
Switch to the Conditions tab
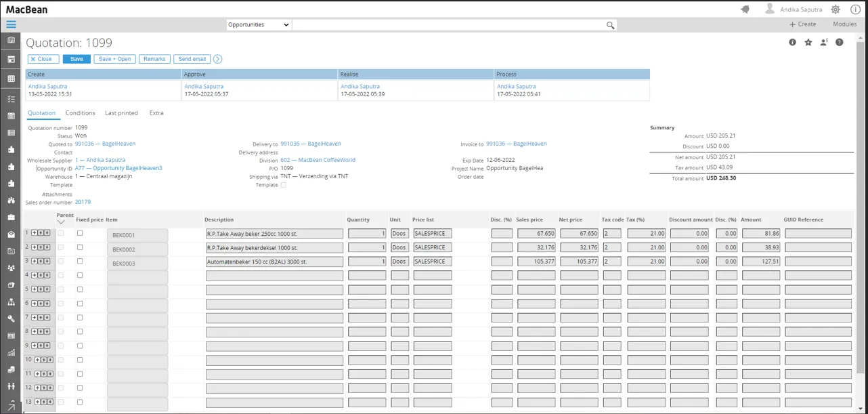[80, 113]
